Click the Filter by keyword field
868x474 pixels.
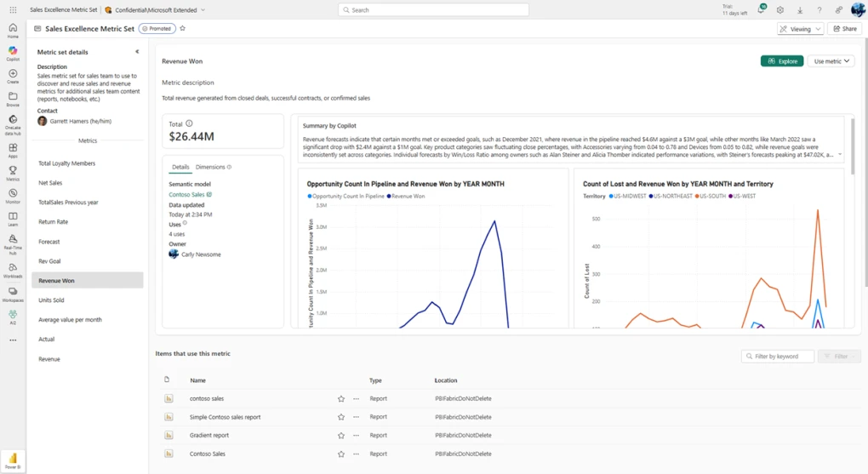pyautogui.click(x=778, y=356)
